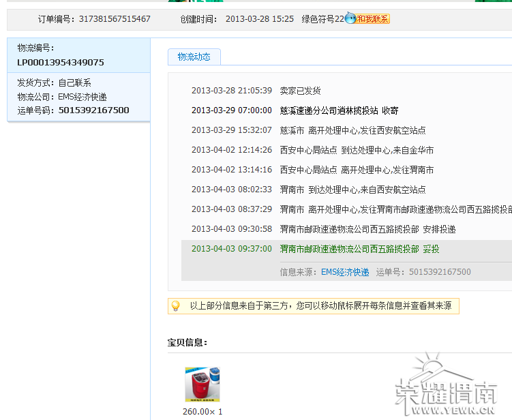Screen dimensions: 512x420
Task: Click the 慈溪速递分公司逍林揽投站 收寄 entry
Action: coord(339,110)
